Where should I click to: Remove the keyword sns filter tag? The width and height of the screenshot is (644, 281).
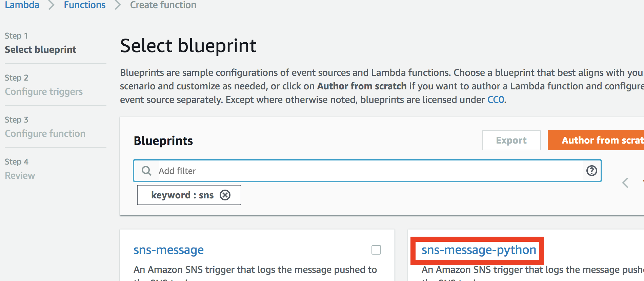pos(225,195)
